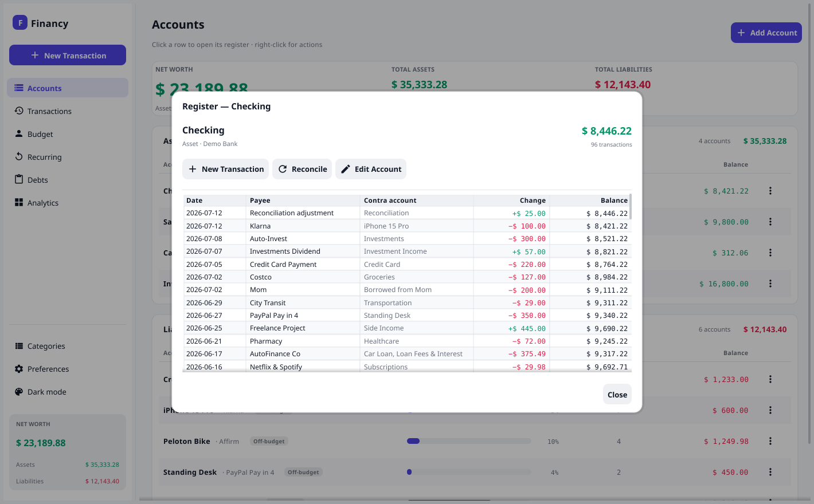Viewport: 814px width, 504px height.
Task: Open the Accounts sidebar item
Action: pos(68,88)
